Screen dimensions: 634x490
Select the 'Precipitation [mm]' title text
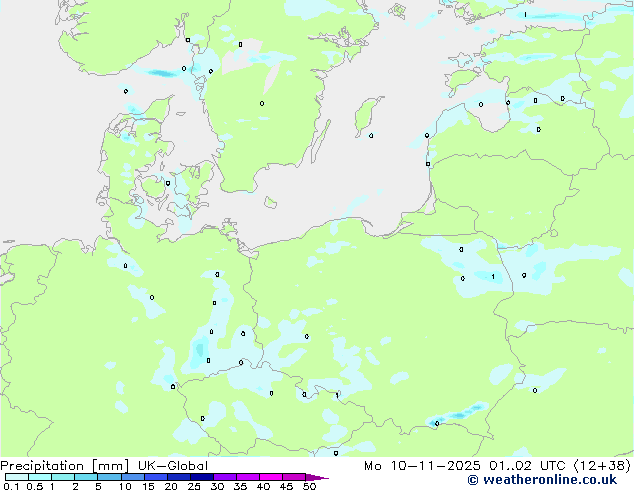[65, 466]
